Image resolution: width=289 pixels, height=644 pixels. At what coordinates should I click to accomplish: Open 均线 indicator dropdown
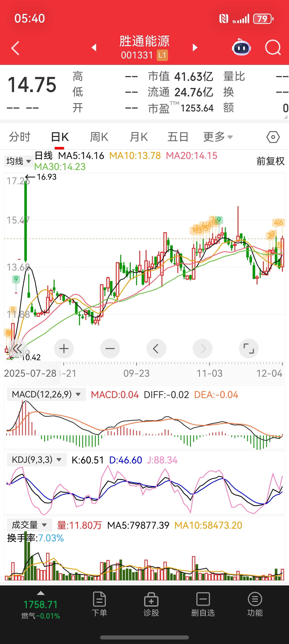click(x=19, y=161)
